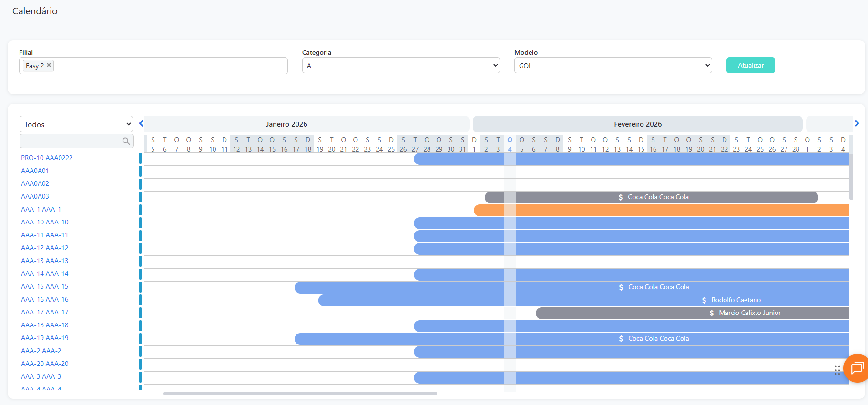Advance timeline with right arrow
The width and height of the screenshot is (868, 405).
(x=857, y=123)
